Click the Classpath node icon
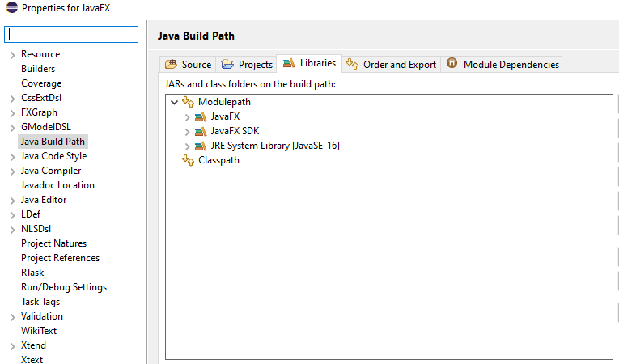Image resolution: width=619 pixels, height=364 pixels. pyautogui.click(x=188, y=160)
